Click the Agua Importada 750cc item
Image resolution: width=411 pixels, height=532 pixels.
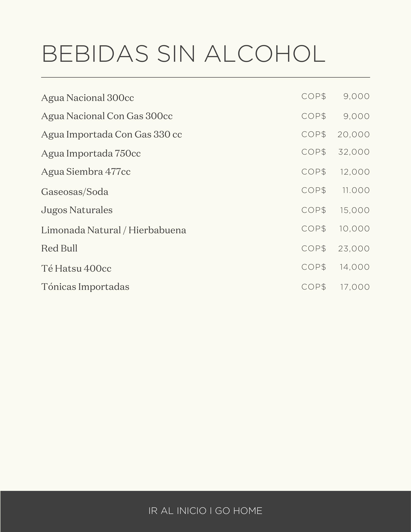click(x=91, y=153)
